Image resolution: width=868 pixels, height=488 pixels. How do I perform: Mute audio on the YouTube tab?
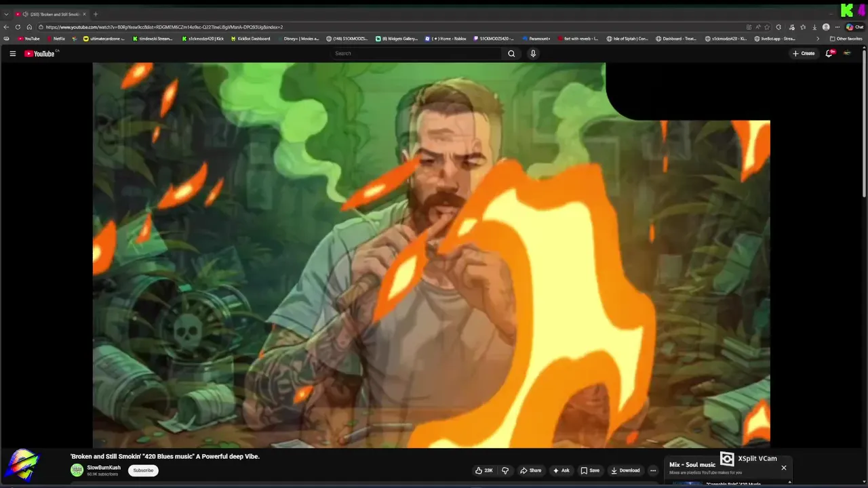point(25,14)
